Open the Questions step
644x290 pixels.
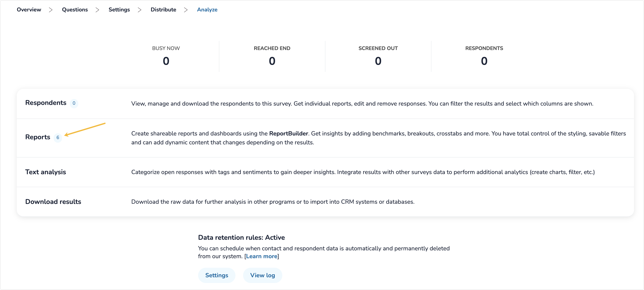click(75, 10)
